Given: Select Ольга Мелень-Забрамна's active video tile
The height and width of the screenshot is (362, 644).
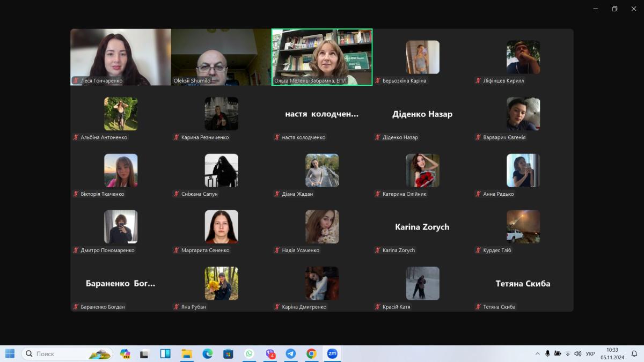Looking at the screenshot, I should [321, 57].
